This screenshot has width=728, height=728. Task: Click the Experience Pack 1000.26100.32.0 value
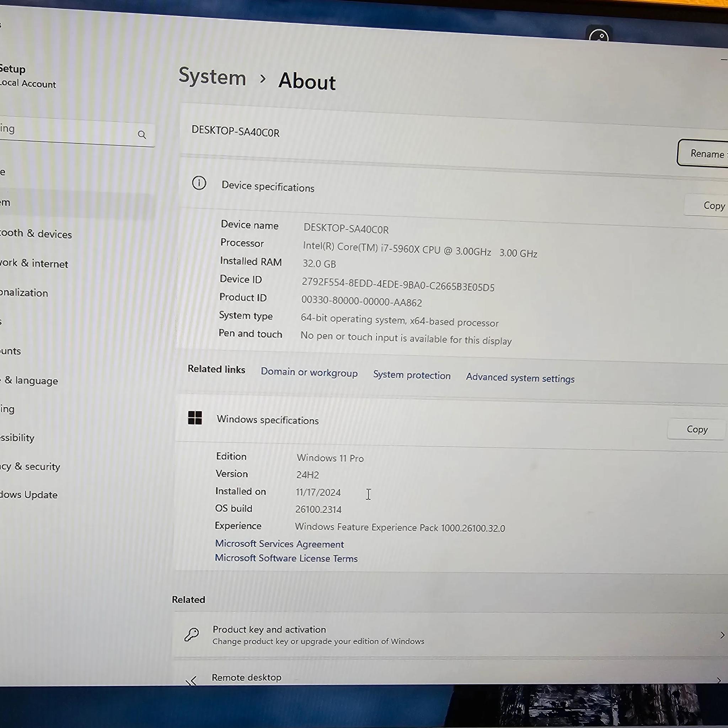[400, 527]
